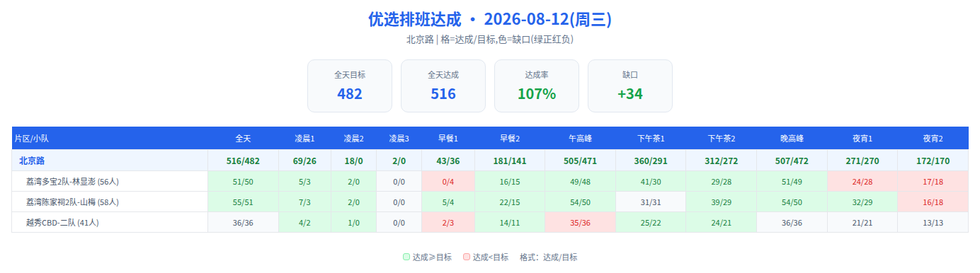The image size is (980, 273).
Task: Click the 午高峰 column header
Action: [580, 139]
